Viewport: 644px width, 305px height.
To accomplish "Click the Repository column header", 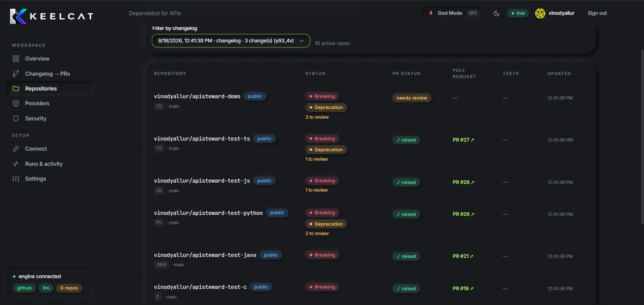I will (170, 74).
